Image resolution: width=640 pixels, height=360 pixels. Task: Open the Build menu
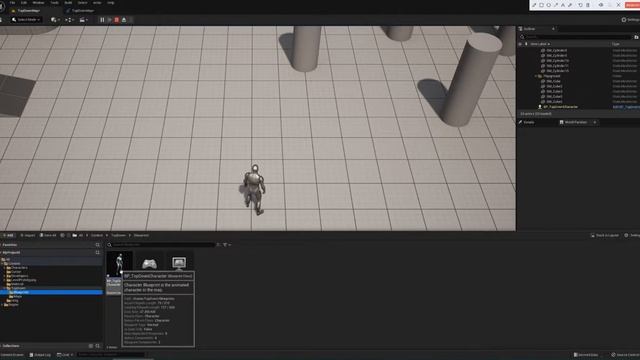click(68, 2)
